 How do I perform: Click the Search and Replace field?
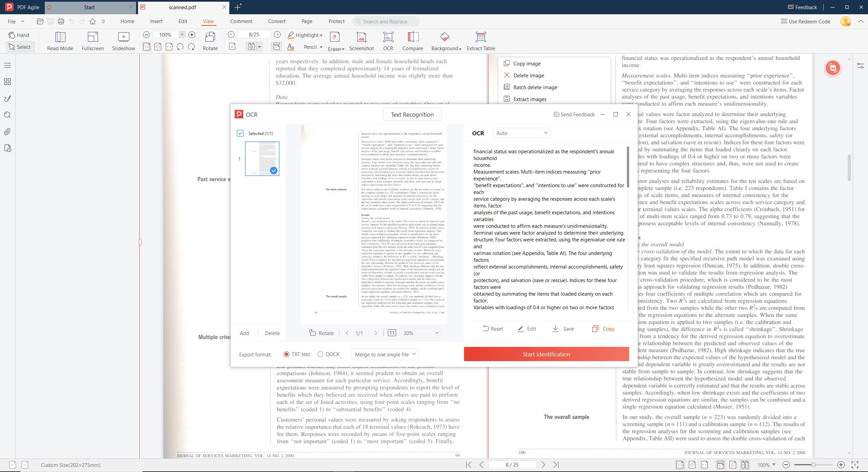click(x=386, y=21)
